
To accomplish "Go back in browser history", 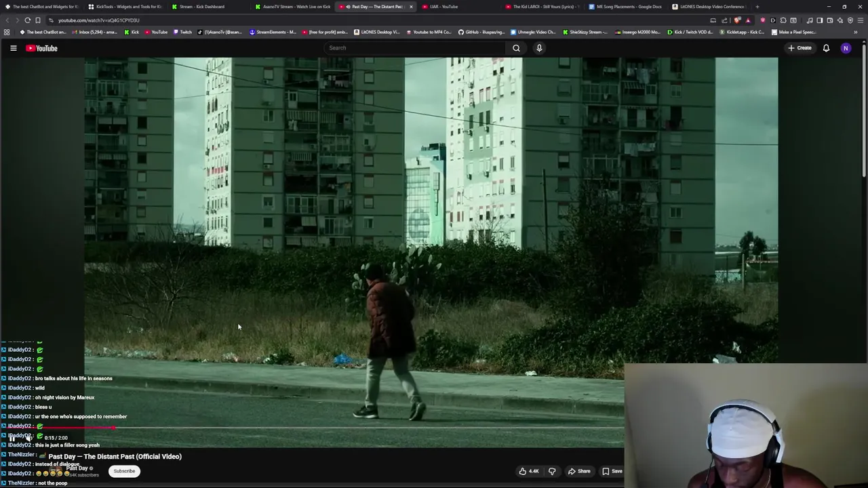I will click(7, 20).
